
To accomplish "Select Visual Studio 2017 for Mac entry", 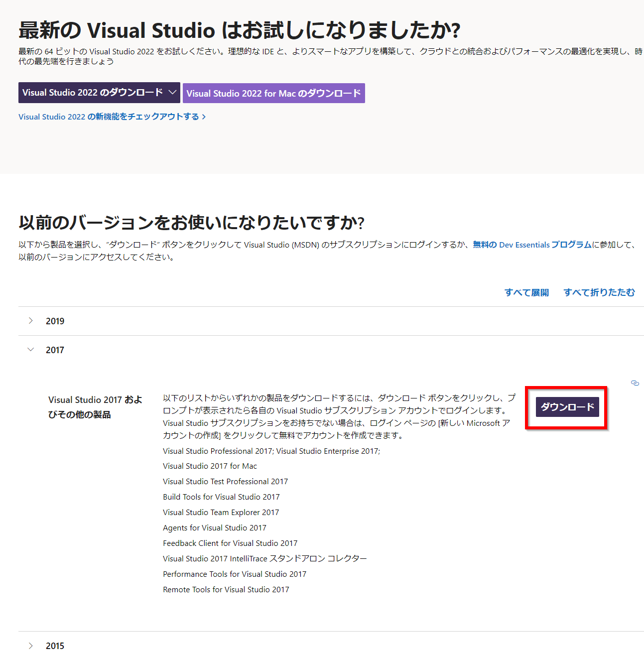I will [210, 466].
